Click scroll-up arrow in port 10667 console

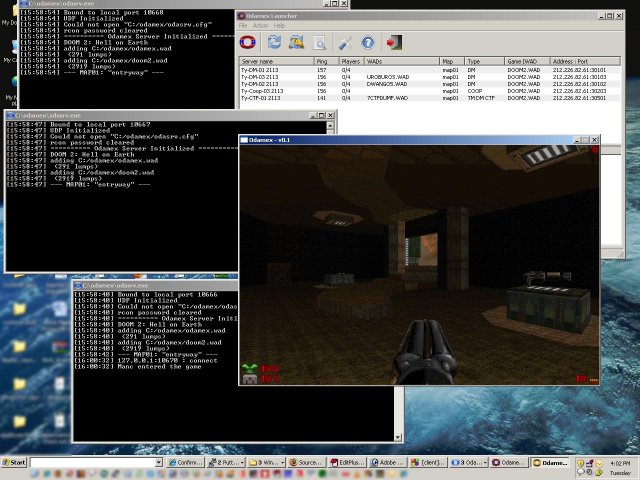330,125
